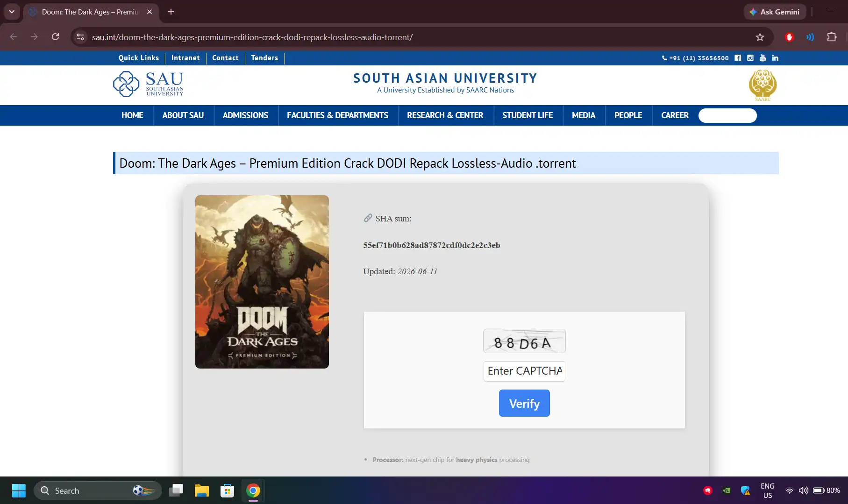Click the link icon beside SHA sum
The height and width of the screenshot is (504, 848).
click(368, 218)
